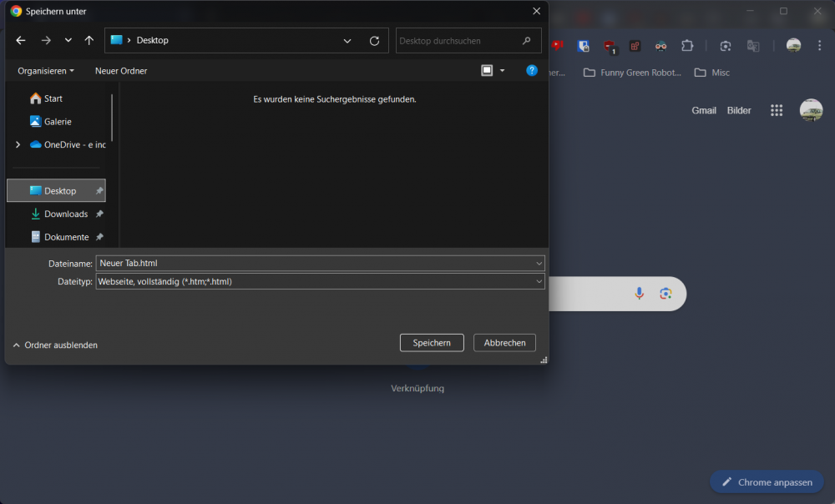Click the back navigation arrow in the dialog
This screenshot has width=835, height=504.
tap(20, 40)
